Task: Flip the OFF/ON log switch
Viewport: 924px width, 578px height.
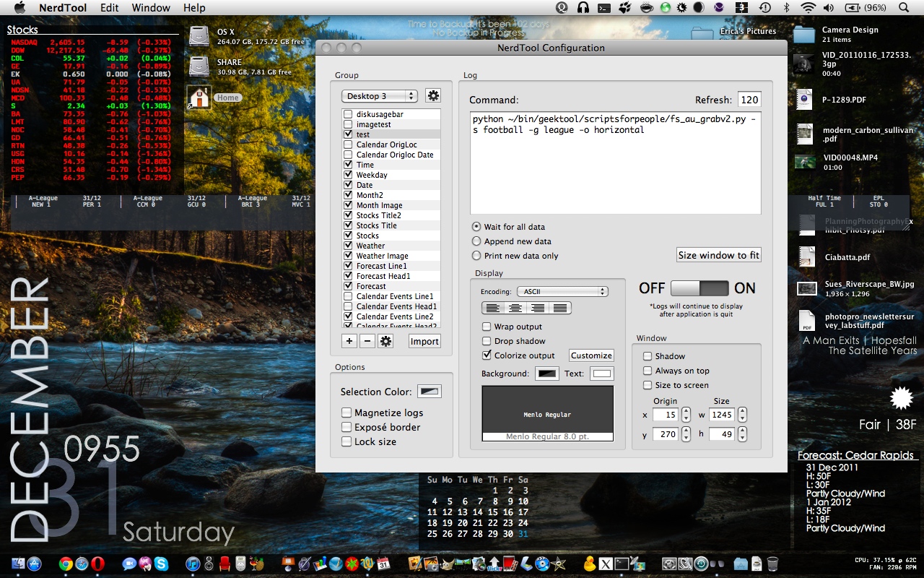Action: [x=699, y=288]
